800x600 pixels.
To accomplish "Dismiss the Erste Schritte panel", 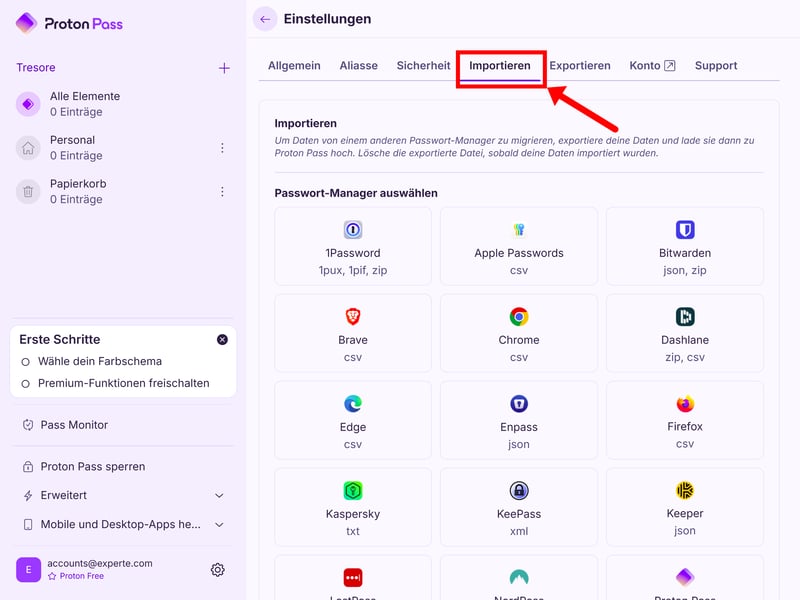I will point(222,340).
